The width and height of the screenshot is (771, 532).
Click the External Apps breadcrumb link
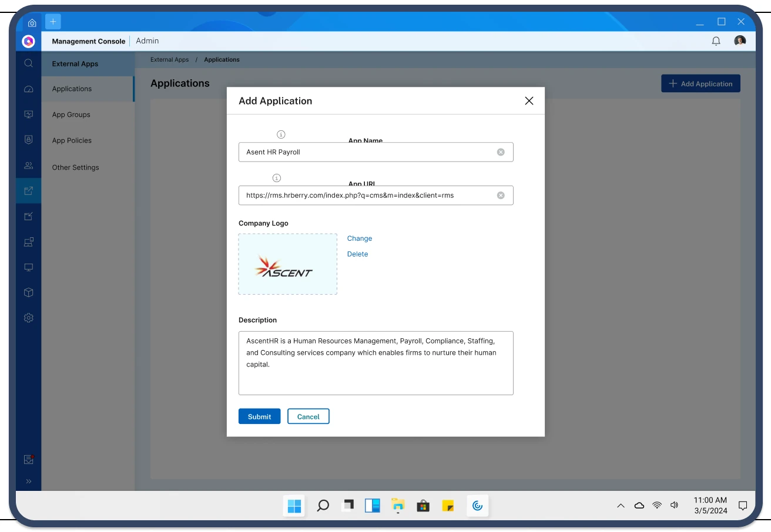[x=170, y=59]
